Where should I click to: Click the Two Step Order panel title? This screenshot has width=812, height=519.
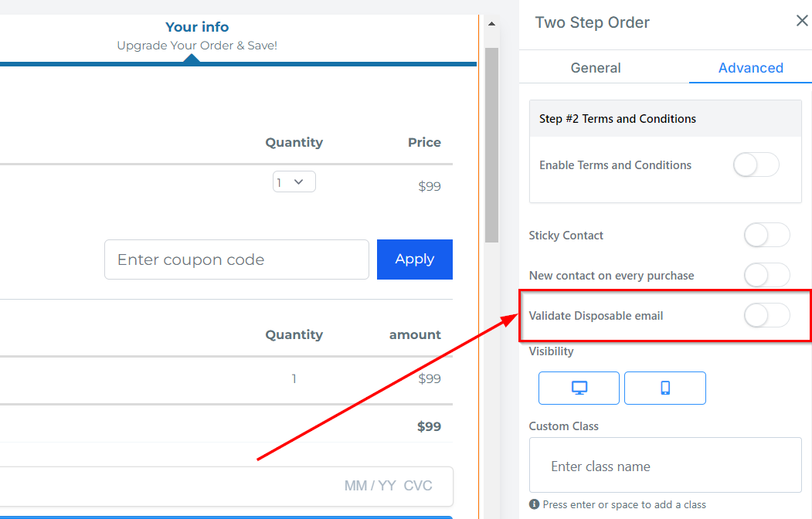[593, 22]
